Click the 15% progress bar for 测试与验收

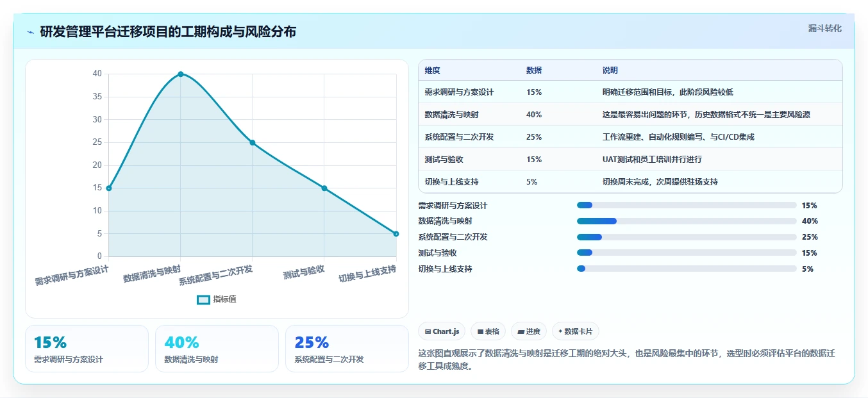point(687,253)
